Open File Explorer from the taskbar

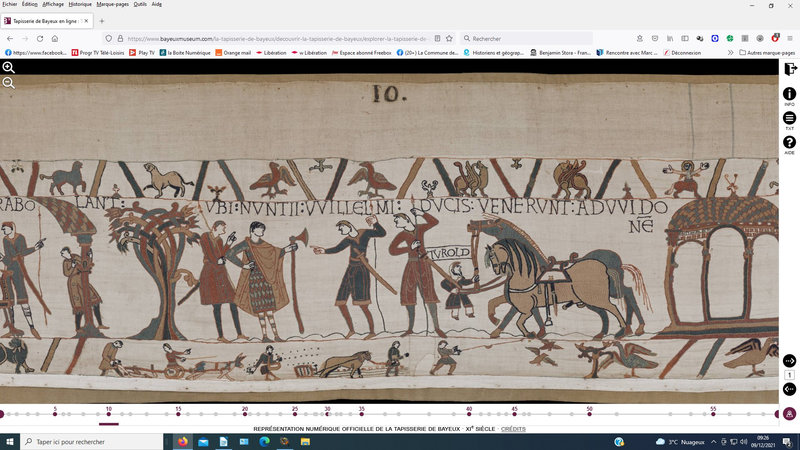[x=305, y=442]
